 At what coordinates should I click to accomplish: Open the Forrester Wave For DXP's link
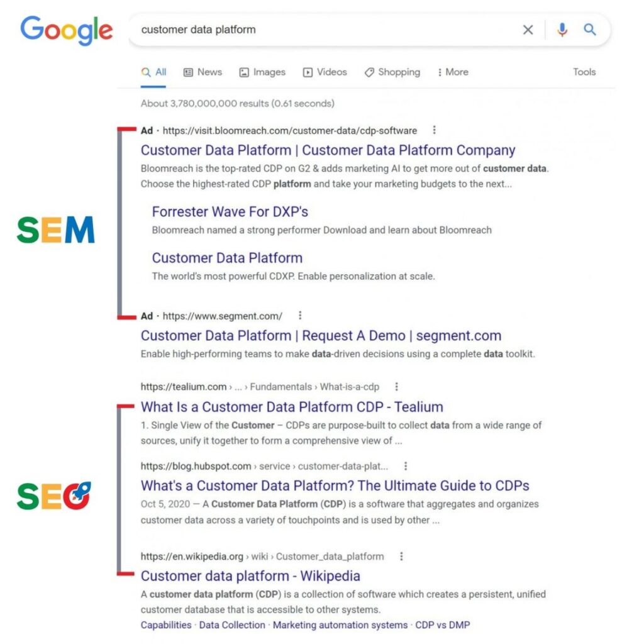tap(230, 211)
